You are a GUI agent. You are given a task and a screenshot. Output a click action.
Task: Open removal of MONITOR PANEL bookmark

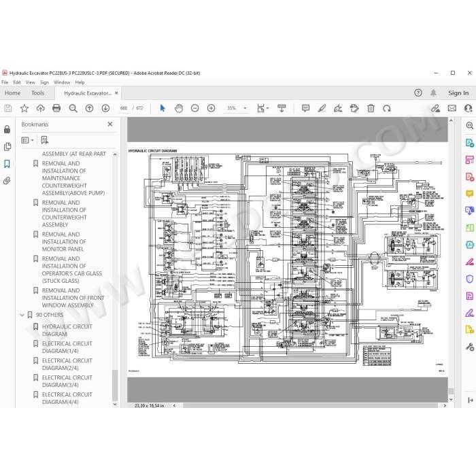(x=64, y=241)
